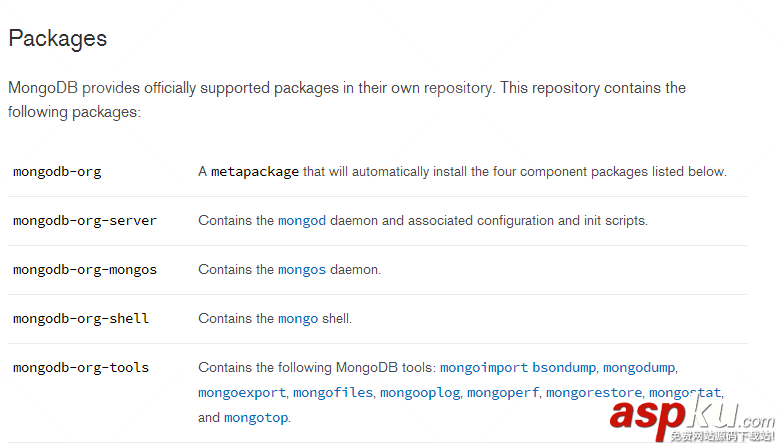Click the mongorestore link
780x448 pixels.
click(x=594, y=393)
